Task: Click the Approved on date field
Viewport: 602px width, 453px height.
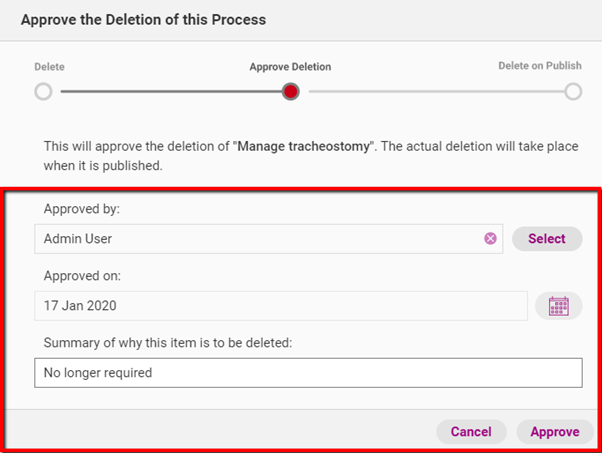Action: pyautogui.click(x=280, y=306)
